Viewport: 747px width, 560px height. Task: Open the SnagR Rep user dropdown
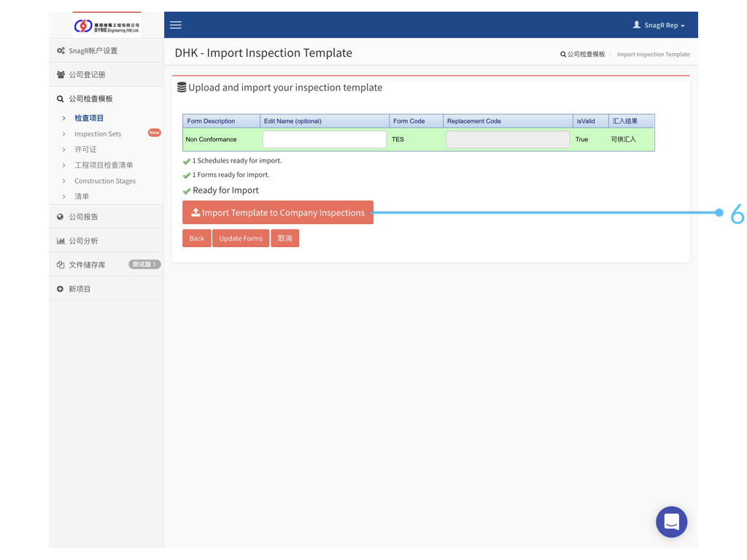tap(659, 26)
